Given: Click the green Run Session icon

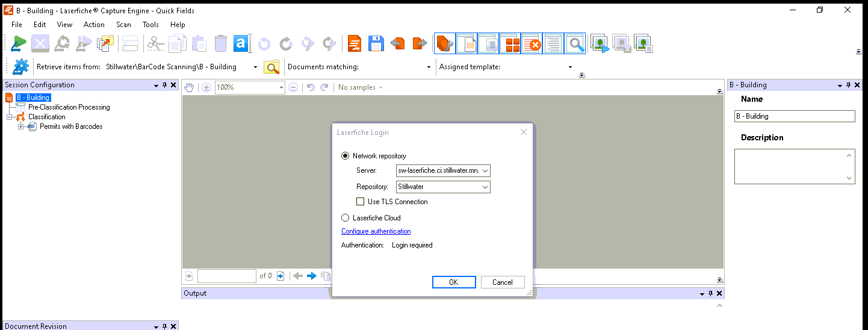Looking at the screenshot, I should (19, 44).
